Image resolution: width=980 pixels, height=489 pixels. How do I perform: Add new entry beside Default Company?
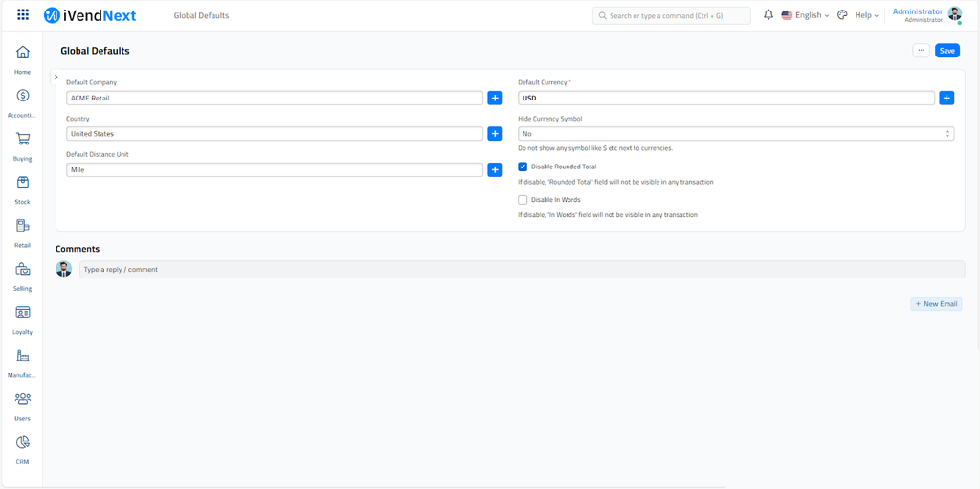(x=495, y=98)
